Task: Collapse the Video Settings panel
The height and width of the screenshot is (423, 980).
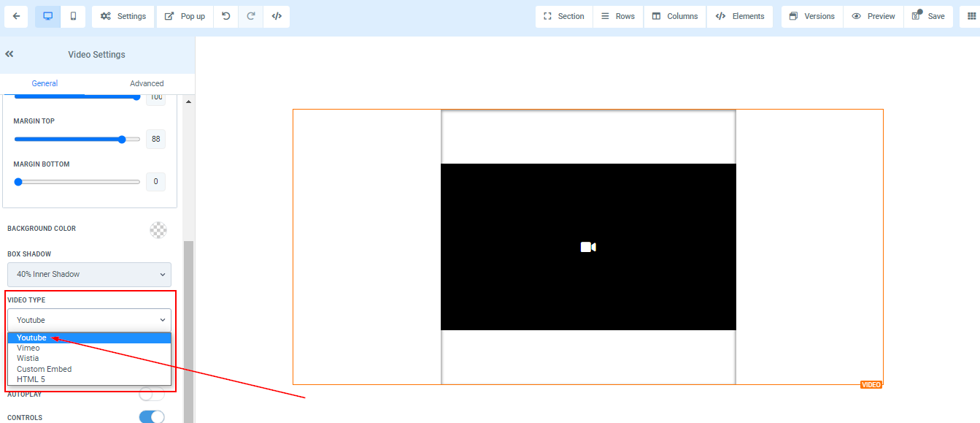Action: click(9, 54)
